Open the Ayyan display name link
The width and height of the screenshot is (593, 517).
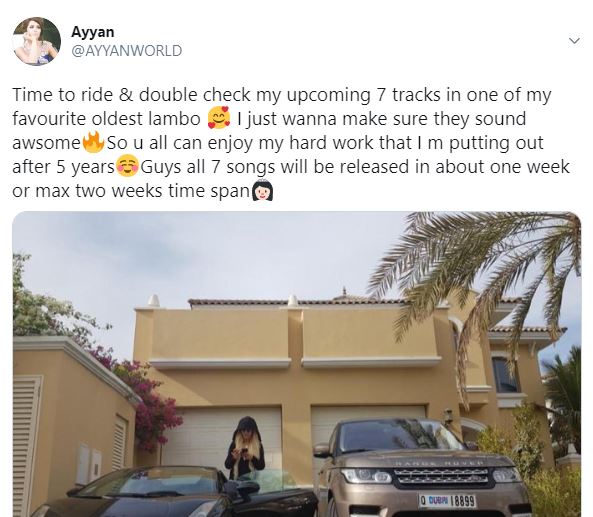(x=93, y=32)
